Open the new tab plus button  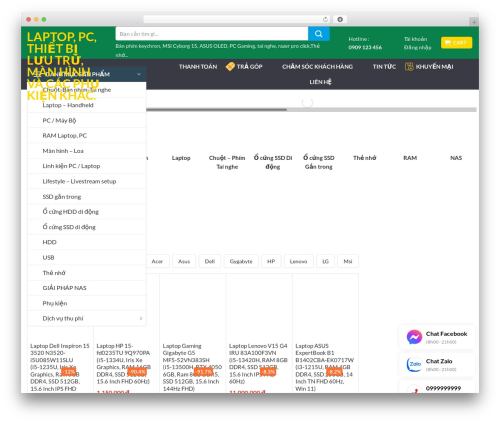pos(474,22)
